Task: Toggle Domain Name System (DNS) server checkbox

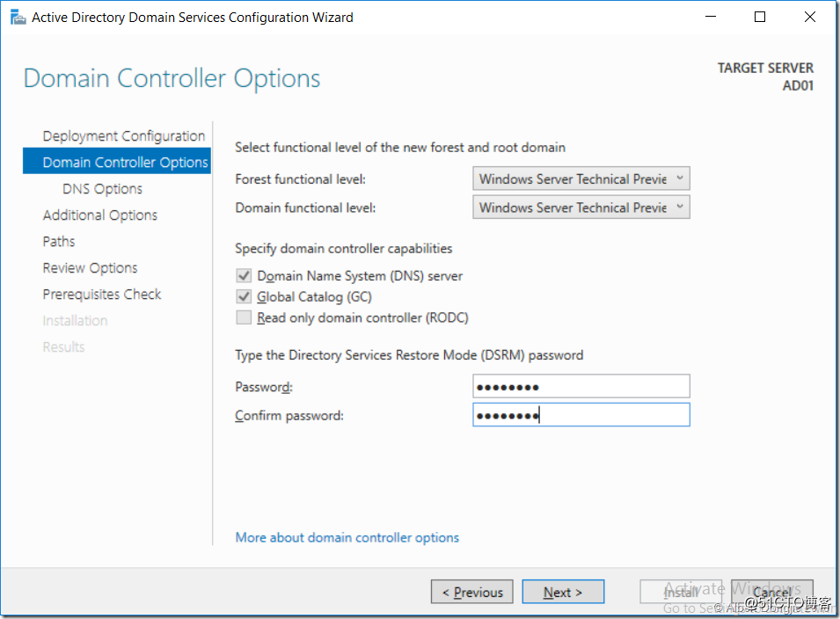Action: pyautogui.click(x=244, y=276)
